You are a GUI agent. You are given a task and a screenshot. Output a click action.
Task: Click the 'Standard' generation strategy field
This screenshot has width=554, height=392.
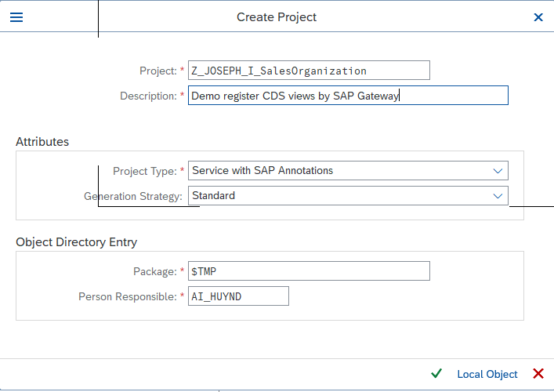339,196
